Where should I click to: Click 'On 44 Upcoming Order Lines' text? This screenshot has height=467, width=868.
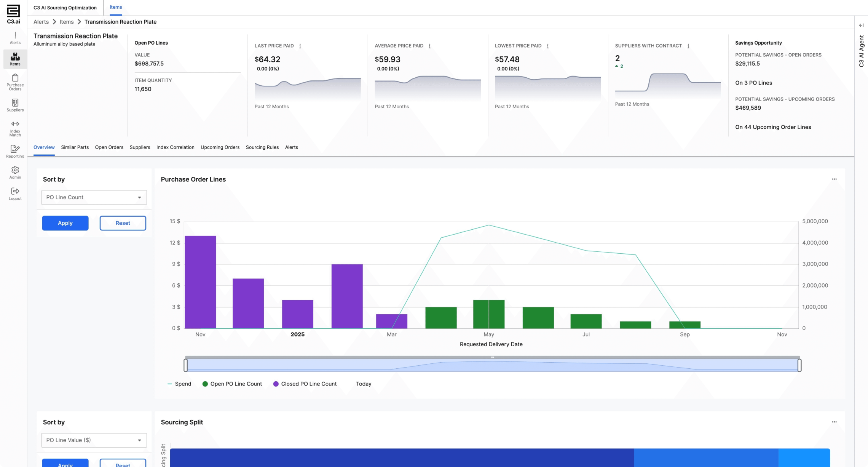pyautogui.click(x=773, y=127)
